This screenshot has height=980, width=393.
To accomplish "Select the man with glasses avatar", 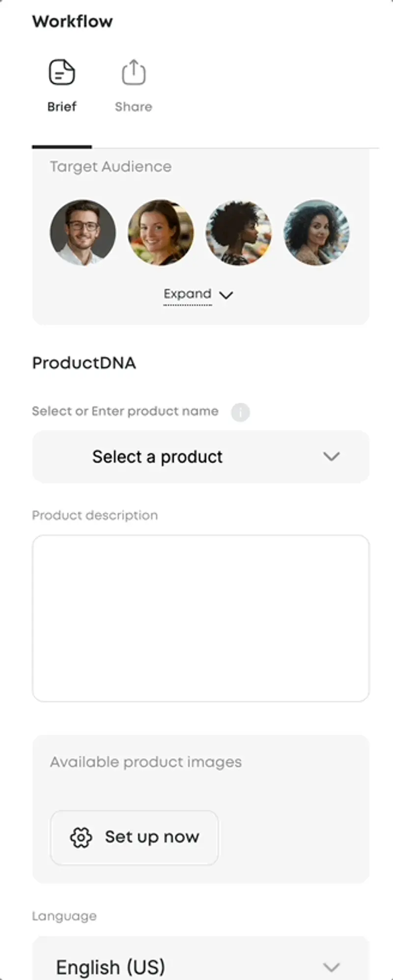I will tap(83, 232).
